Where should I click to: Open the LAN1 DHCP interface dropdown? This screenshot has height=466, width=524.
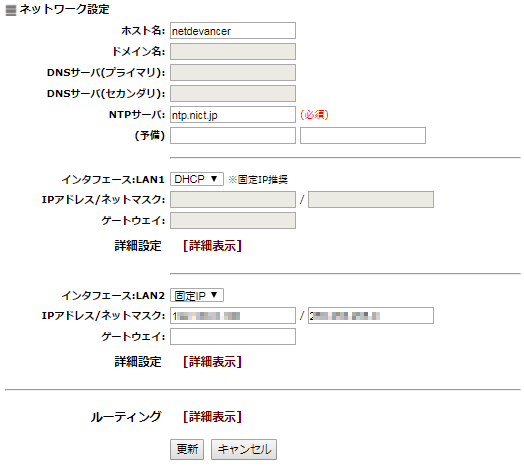click(x=196, y=179)
